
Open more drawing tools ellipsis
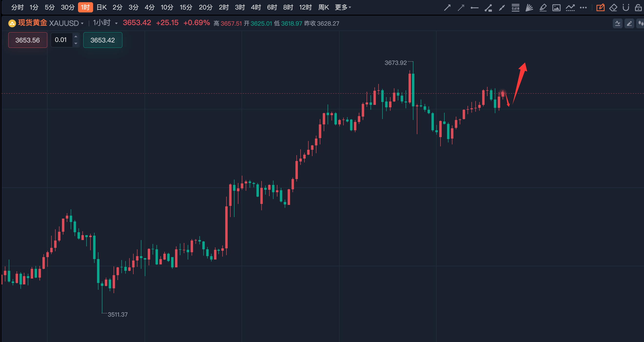[x=583, y=8]
